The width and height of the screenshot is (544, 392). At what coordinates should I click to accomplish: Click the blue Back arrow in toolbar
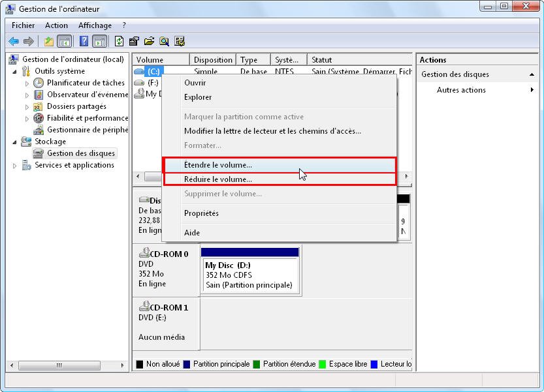tap(14, 42)
